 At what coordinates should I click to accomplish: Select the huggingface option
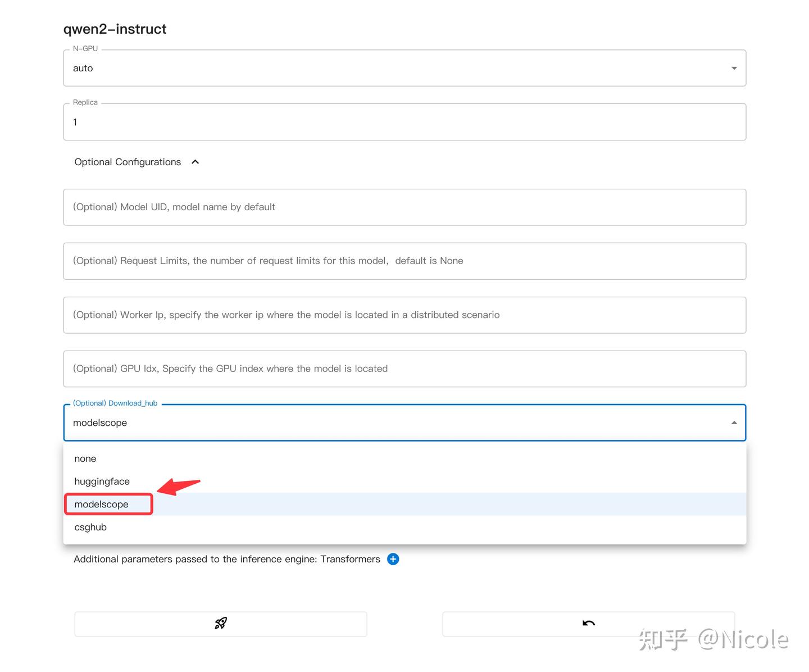pyautogui.click(x=102, y=482)
